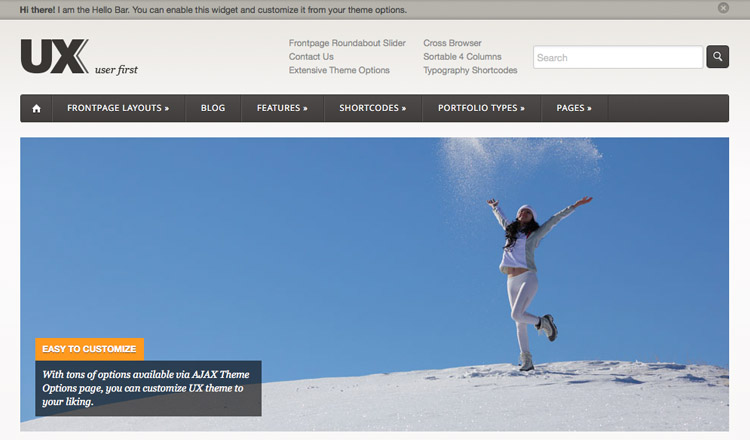Click inside the Search input field
The width and height of the screenshot is (750, 440).
coord(617,57)
